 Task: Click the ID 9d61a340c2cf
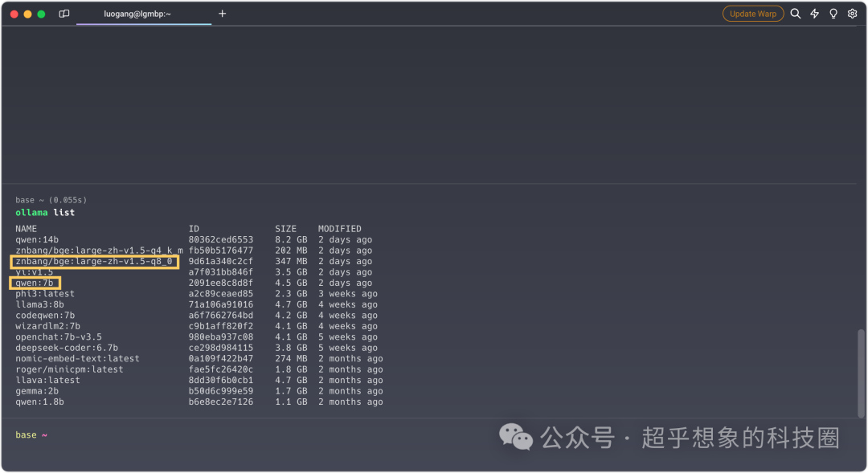(221, 261)
